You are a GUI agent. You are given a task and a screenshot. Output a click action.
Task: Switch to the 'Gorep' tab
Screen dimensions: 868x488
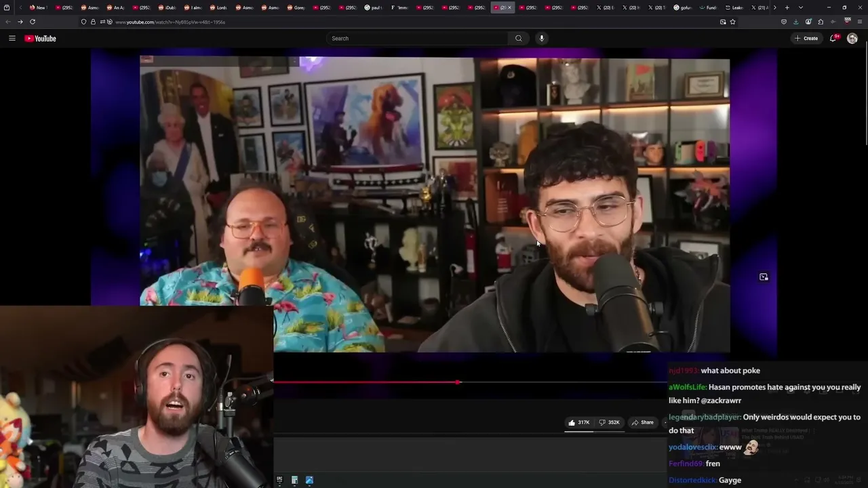pyautogui.click(x=295, y=7)
